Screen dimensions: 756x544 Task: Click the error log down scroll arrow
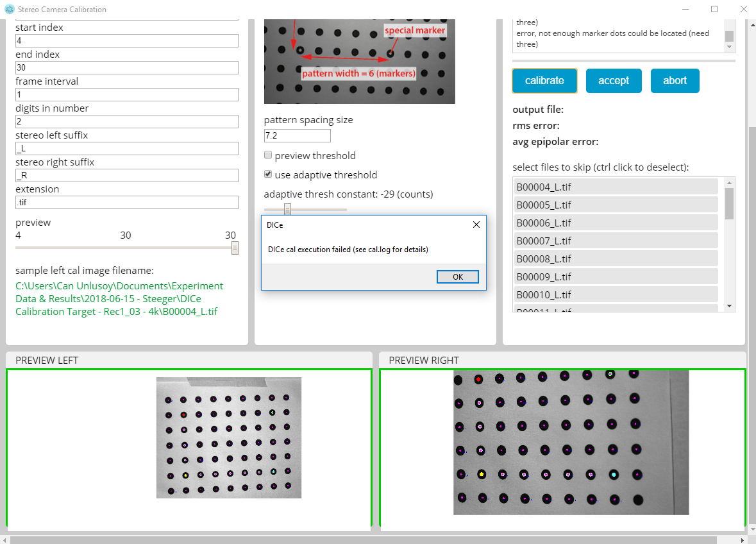tap(730, 45)
